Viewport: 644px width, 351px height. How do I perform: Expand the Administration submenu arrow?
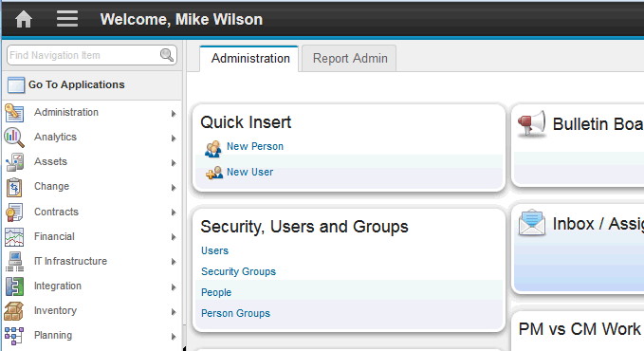click(x=174, y=114)
